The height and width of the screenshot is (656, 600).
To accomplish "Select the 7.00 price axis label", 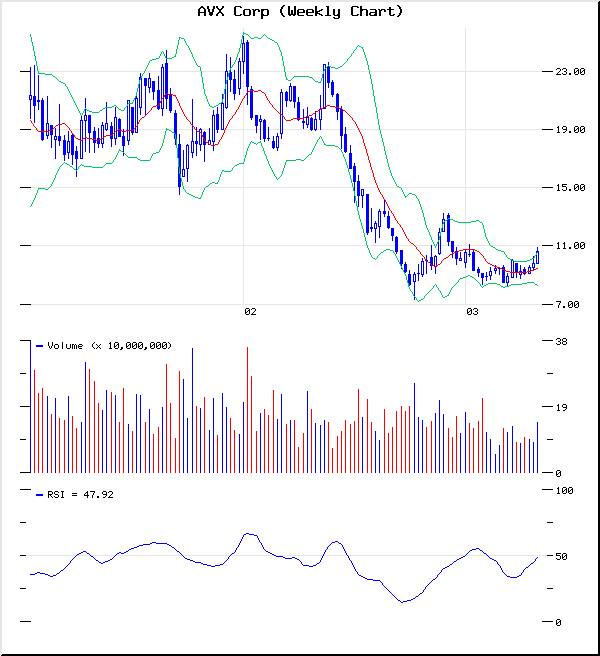I will [x=567, y=305].
